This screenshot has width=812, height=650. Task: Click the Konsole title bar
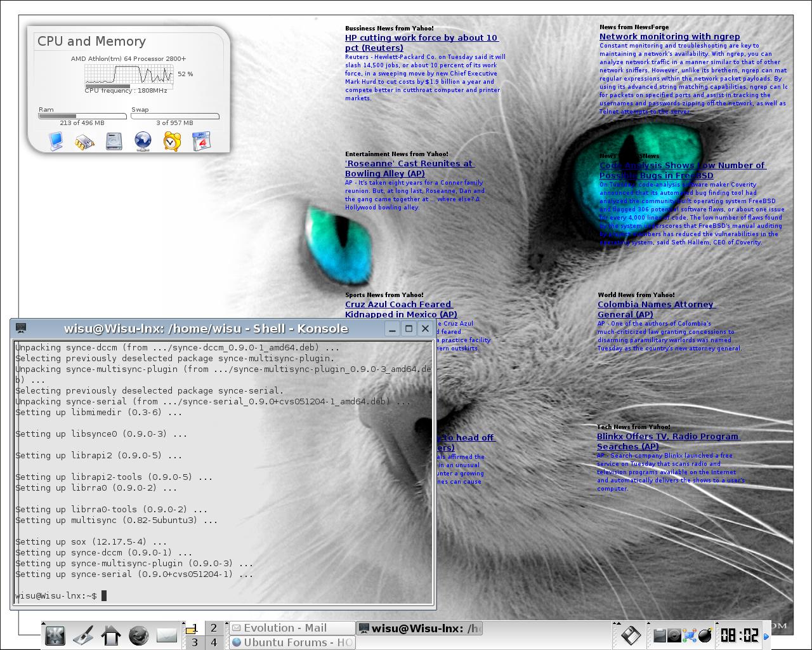[x=206, y=328]
